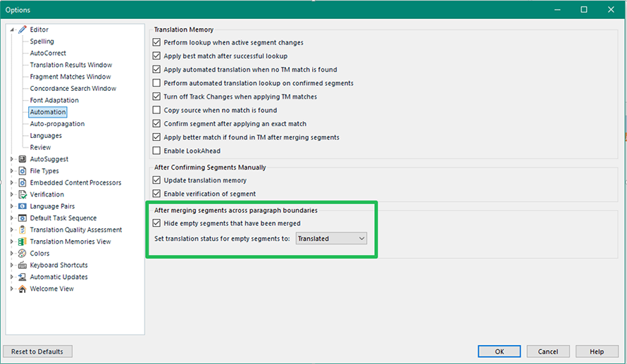Open the Concordance Search Window settings
The width and height of the screenshot is (627, 364).
pyautogui.click(x=73, y=89)
